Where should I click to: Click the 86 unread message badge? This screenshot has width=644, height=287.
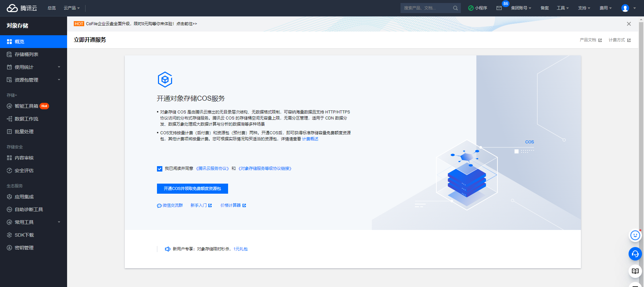tap(505, 4)
